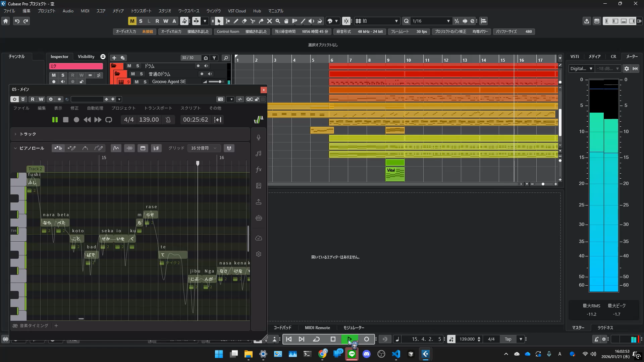Click the plugin playhead marker at bar 15

(x=198, y=163)
